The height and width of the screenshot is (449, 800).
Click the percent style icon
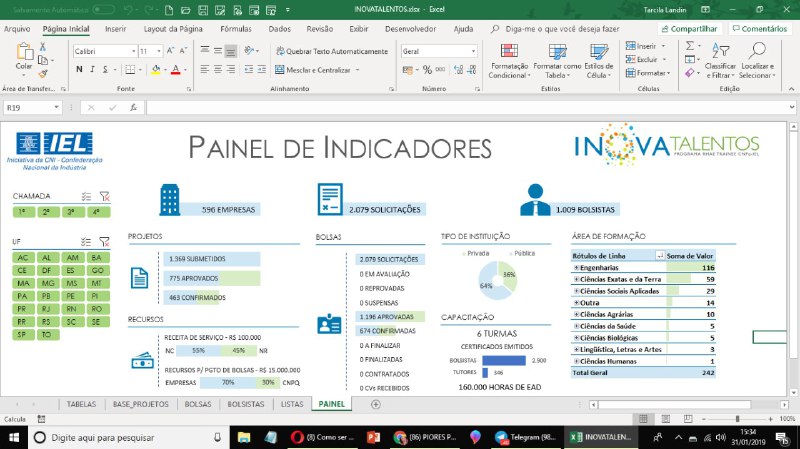tap(427, 70)
